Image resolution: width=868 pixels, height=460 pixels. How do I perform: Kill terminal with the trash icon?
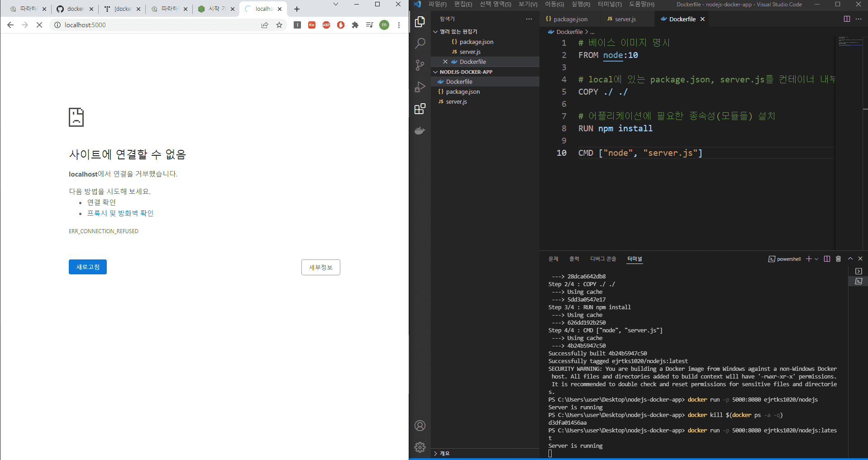pos(838,259)
